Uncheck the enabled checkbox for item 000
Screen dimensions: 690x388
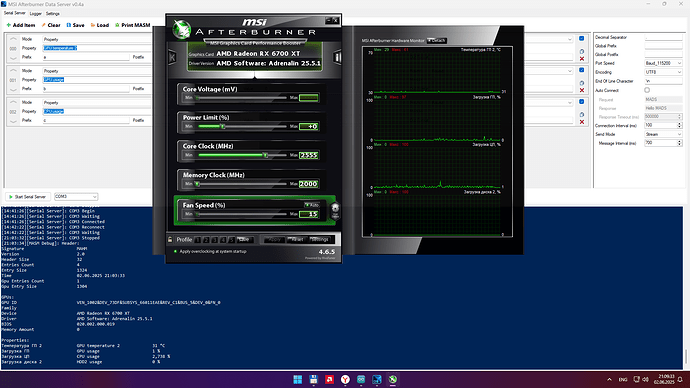(x=582, y=39)
